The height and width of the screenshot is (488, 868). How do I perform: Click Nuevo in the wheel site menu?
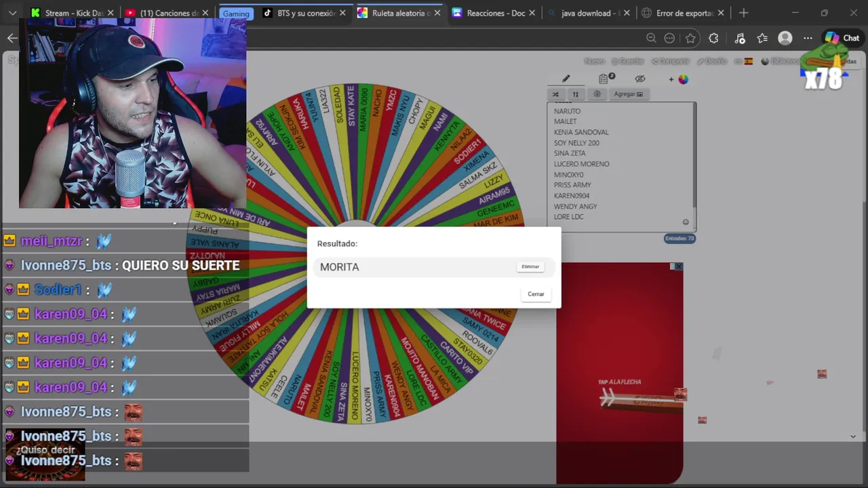(594, 61)
